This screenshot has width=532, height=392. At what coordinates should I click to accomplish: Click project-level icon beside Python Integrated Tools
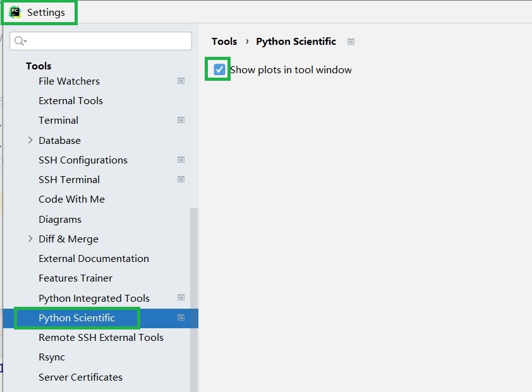coord(181,297)
